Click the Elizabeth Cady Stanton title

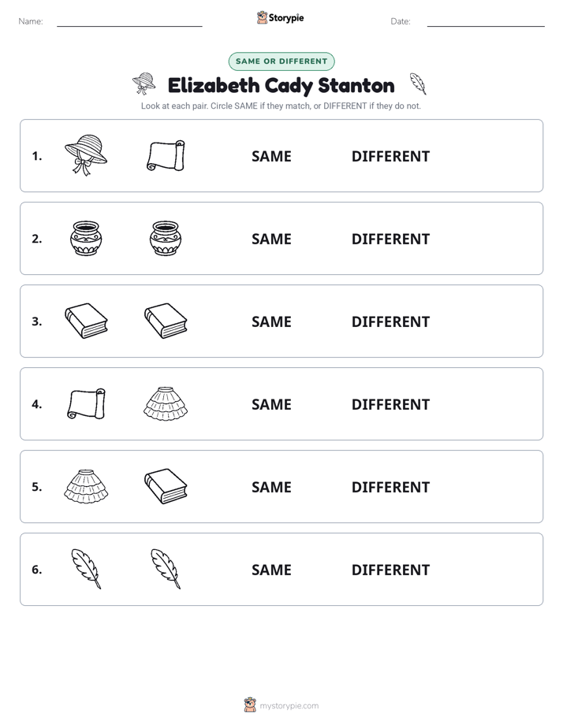[281, 86]
